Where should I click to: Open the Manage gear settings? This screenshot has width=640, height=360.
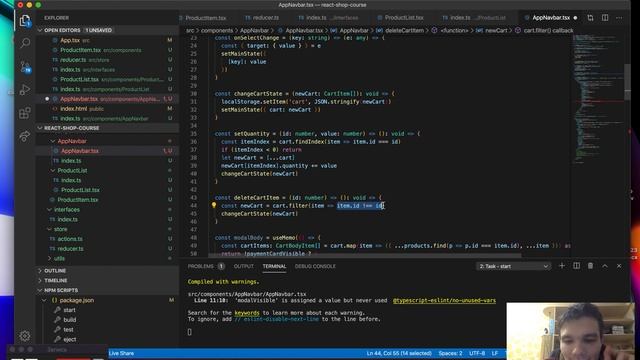point(25,336)
